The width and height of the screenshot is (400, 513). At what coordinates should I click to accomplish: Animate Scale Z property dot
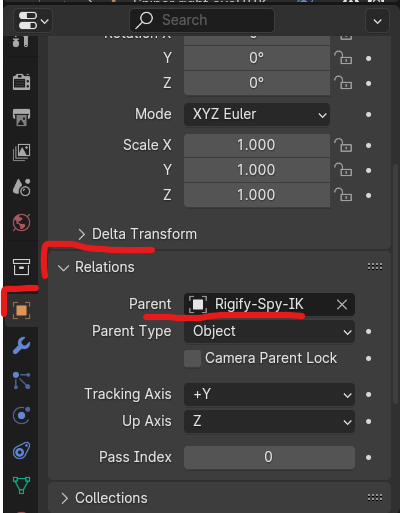click(x=368, y=195)
